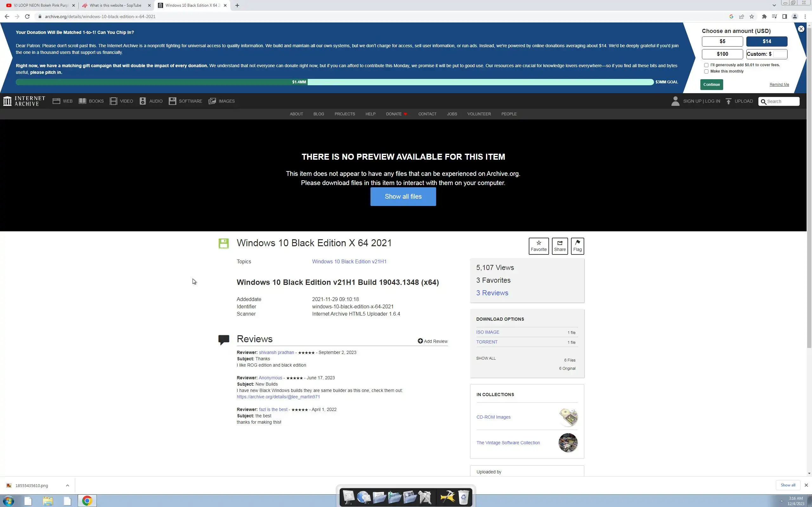
Task: Click the Upload arrow icon
Action: click(729, 101)
